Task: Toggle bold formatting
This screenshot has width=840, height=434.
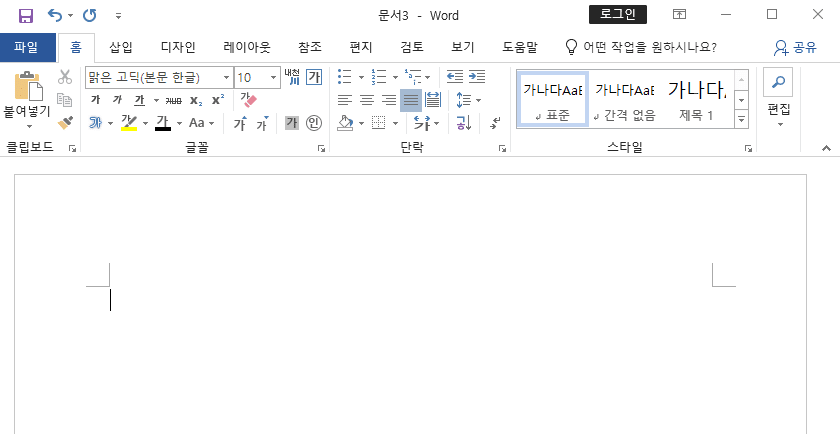Action: coord(95,100)
